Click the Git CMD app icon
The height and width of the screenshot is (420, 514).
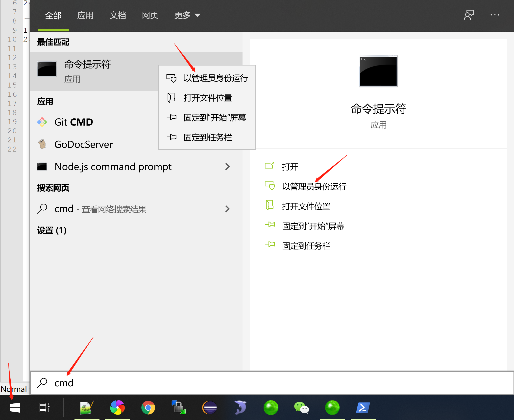42,122
